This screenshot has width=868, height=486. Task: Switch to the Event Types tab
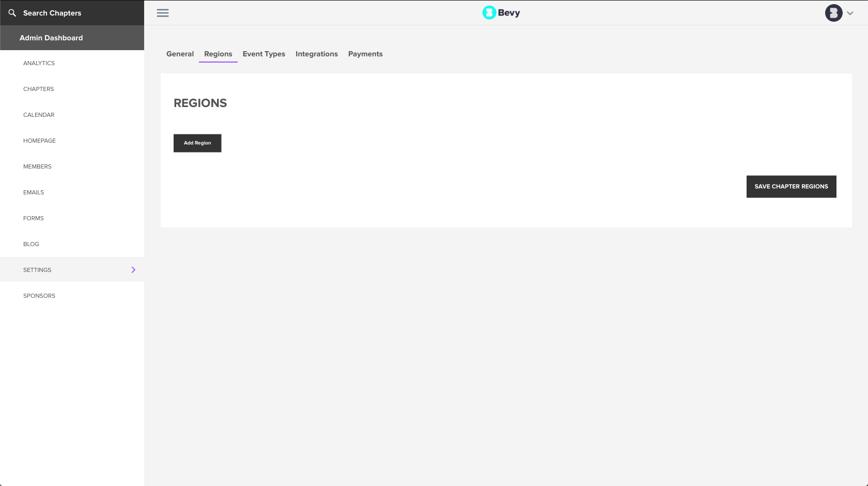pyautogui.click(x=264, y=54)
